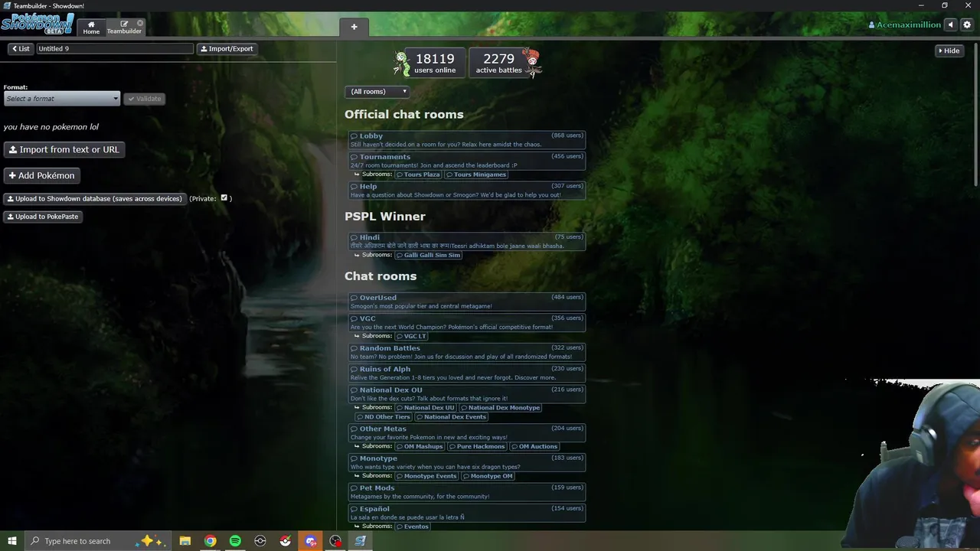
Task: Join the Español room
Action: pos(467,513)
